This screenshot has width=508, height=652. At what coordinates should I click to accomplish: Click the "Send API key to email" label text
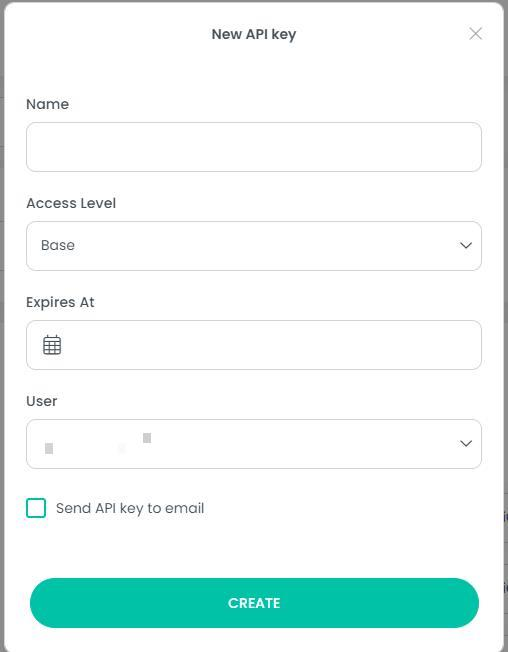pyautogui.click(x=130, y=508)
